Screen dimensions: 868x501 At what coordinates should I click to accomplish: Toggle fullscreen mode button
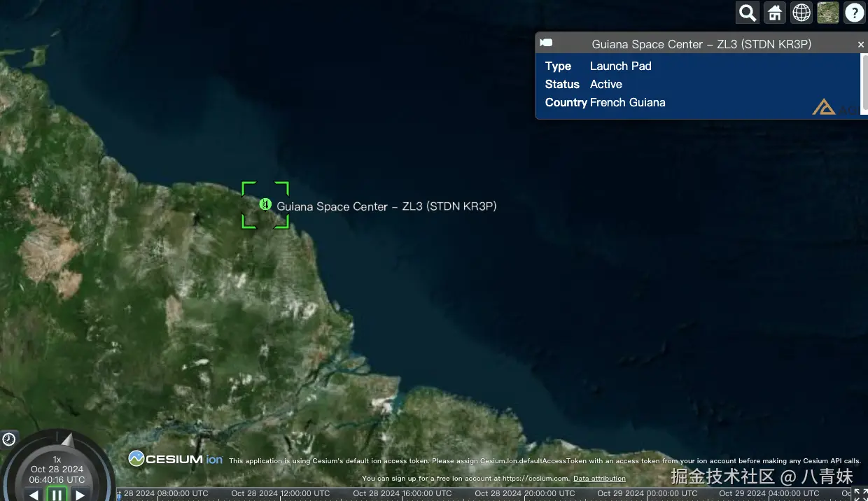pos(860,494)
